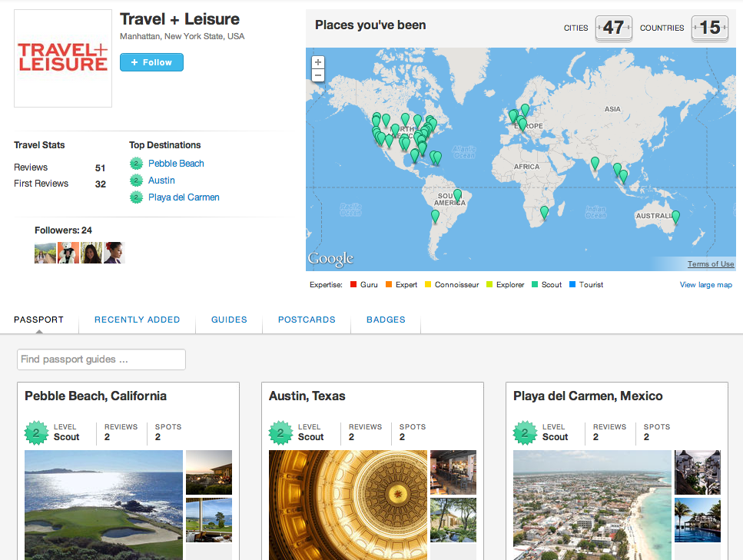743x560 pixels.
Task: Open Pebble Beach top destination link
Action: click(x=176, y=164)
